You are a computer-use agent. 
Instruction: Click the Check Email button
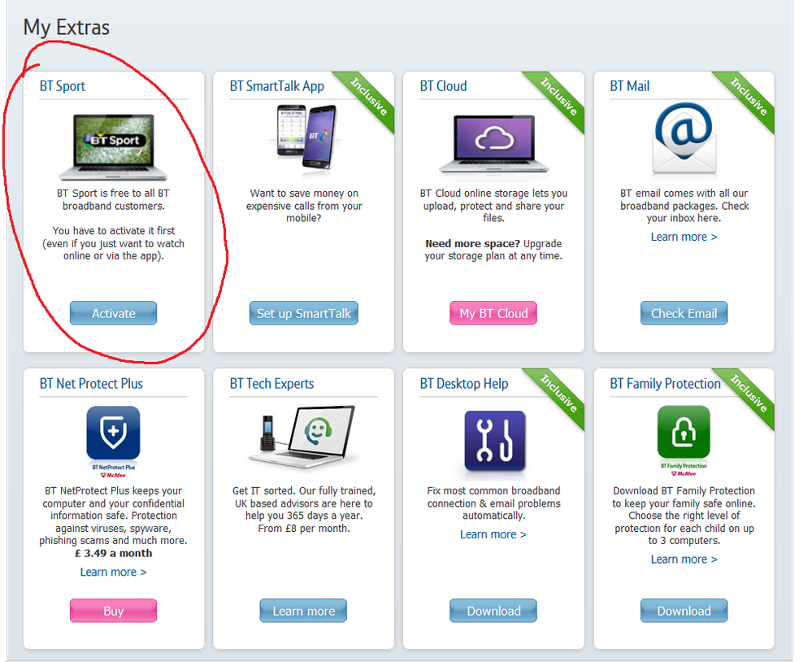(684, 313)
